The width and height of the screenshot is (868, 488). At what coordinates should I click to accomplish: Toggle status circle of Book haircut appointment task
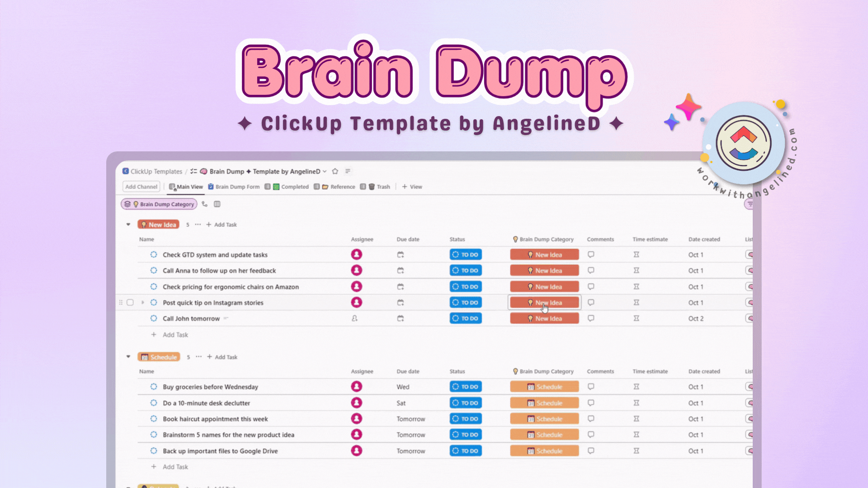click(154, 419)
